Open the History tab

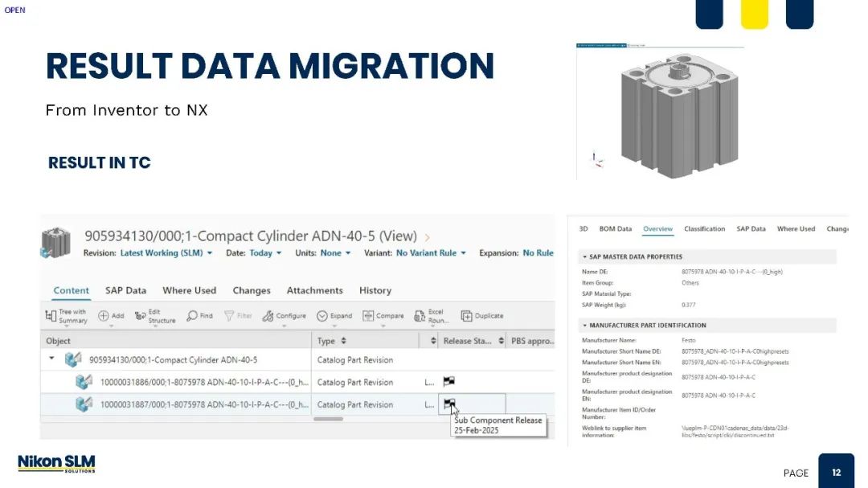coord(375,290)
